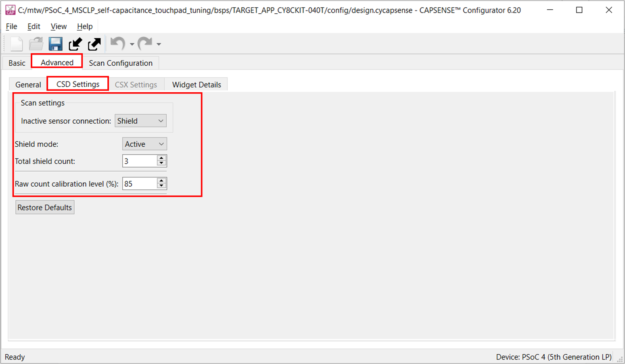Click the New file toolbar icon
Screen dimensions: 625x364
[x=17, y=44]
